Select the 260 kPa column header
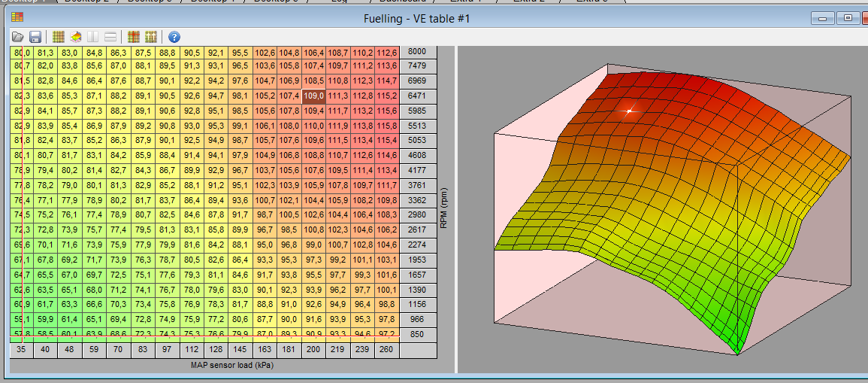Screen dimensions: 868x383 point(386,350)
